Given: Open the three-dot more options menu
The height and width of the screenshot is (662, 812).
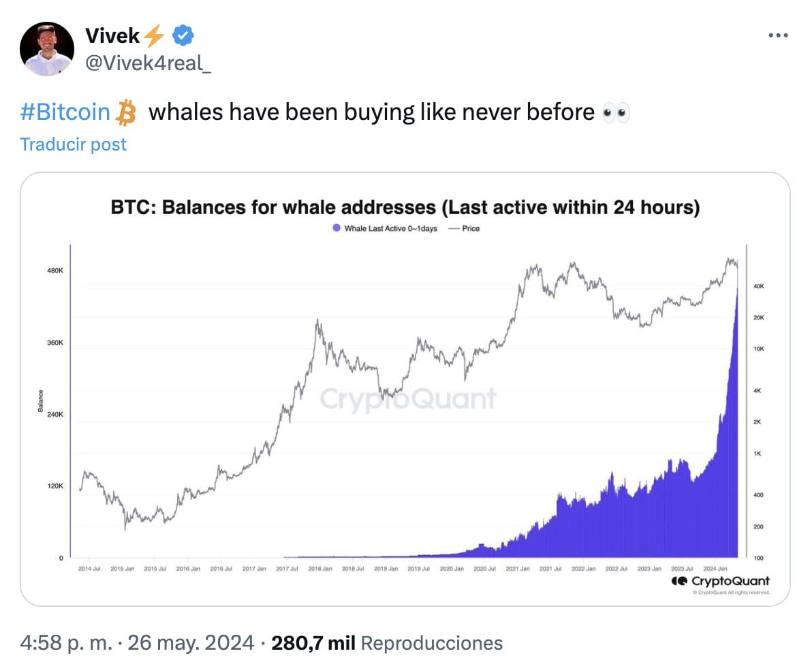Looking at the screenshot, I should pos(779,35).
